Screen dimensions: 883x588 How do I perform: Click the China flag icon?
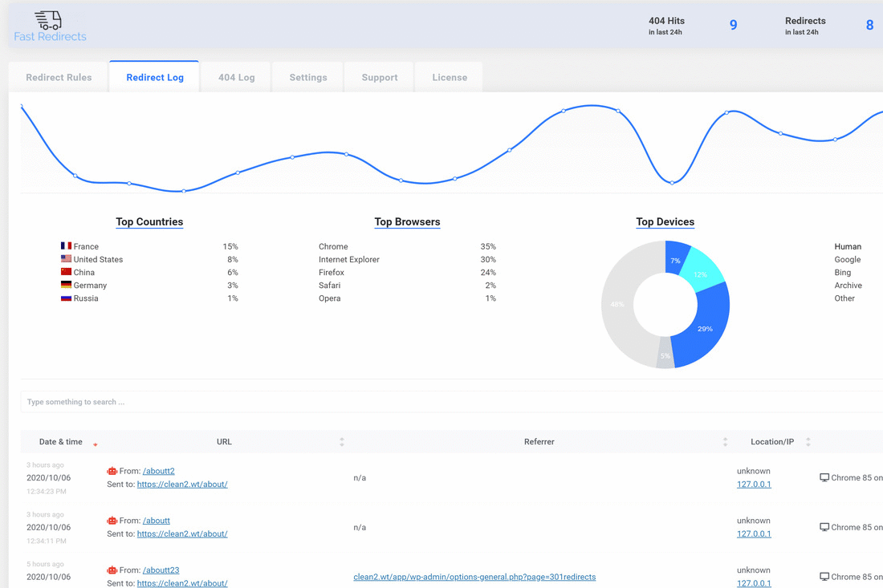(66, 272)
